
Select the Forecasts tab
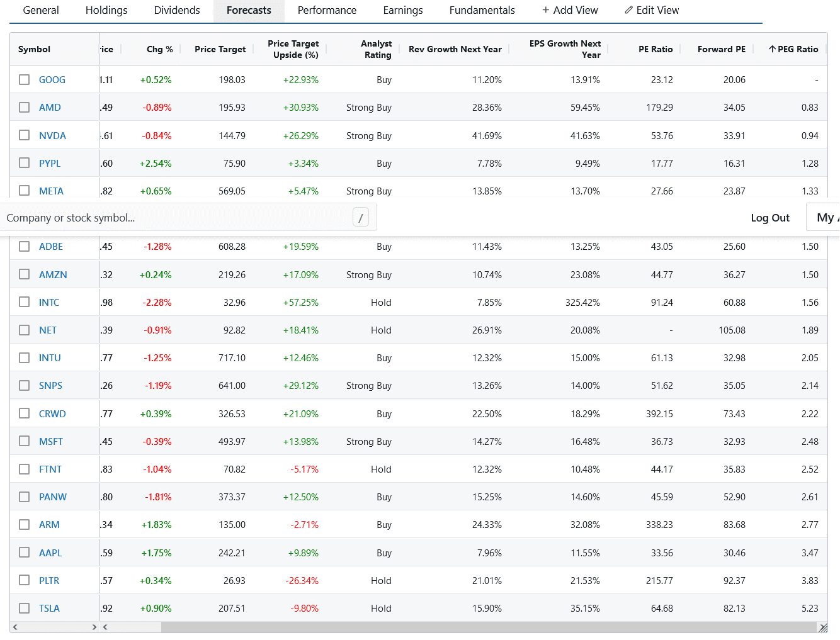[249, 11]
